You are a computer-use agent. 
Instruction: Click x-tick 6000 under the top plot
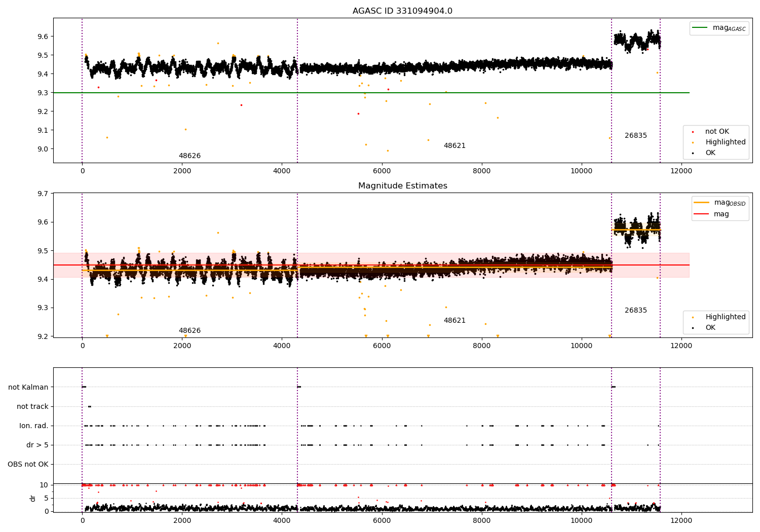382,171
